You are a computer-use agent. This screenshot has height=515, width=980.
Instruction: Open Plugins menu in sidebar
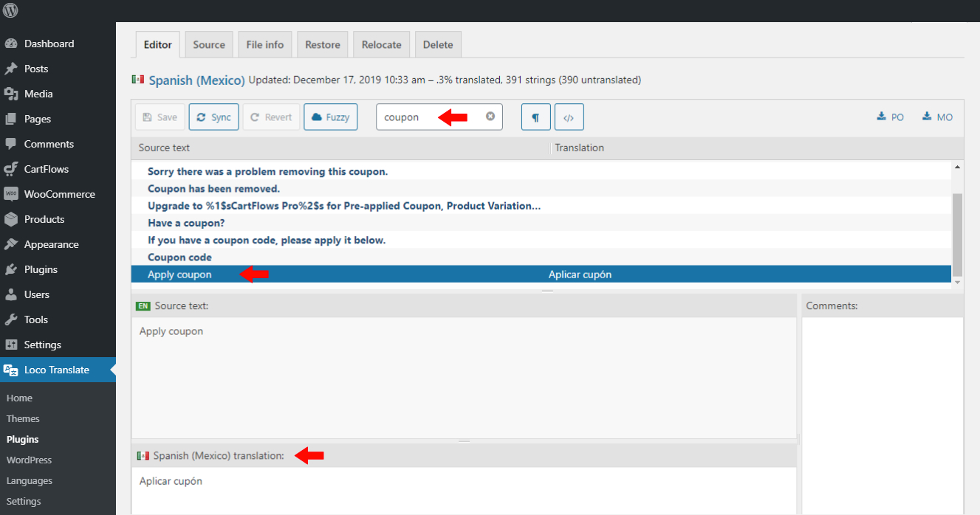41,269
